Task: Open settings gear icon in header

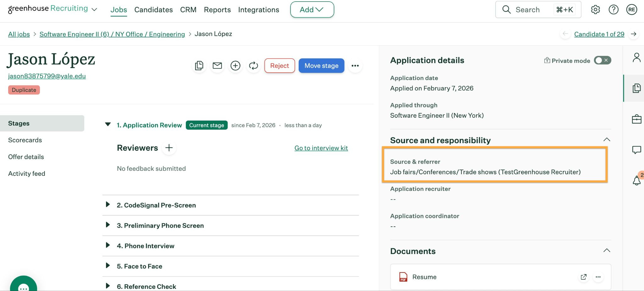Action: [595, 10]
